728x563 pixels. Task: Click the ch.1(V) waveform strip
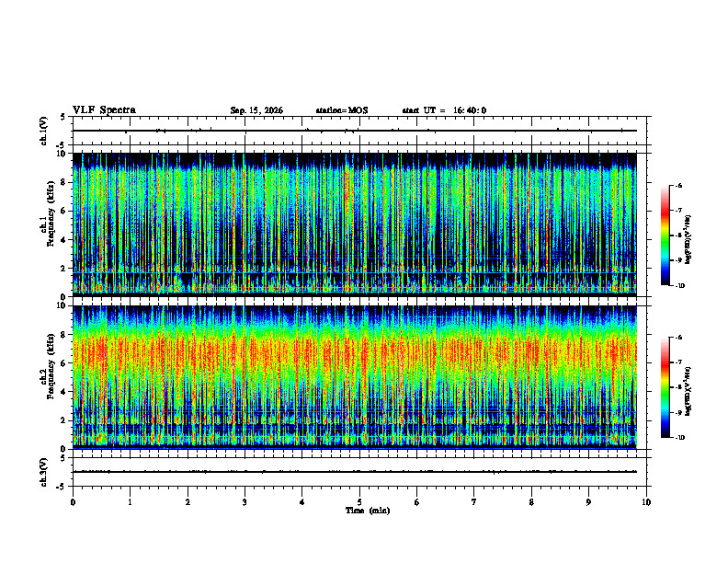click(355, 131)
